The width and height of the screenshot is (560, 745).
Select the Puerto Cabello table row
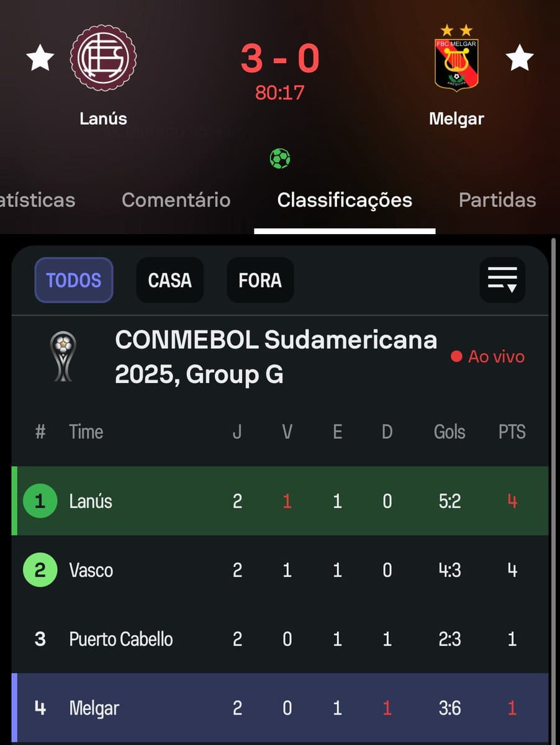[x=280, y=639]
